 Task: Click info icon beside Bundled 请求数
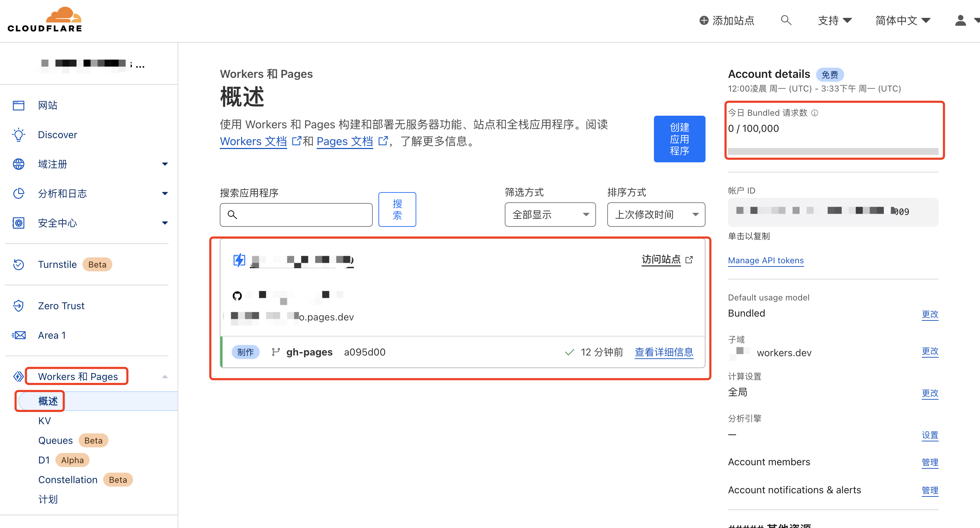815,113
